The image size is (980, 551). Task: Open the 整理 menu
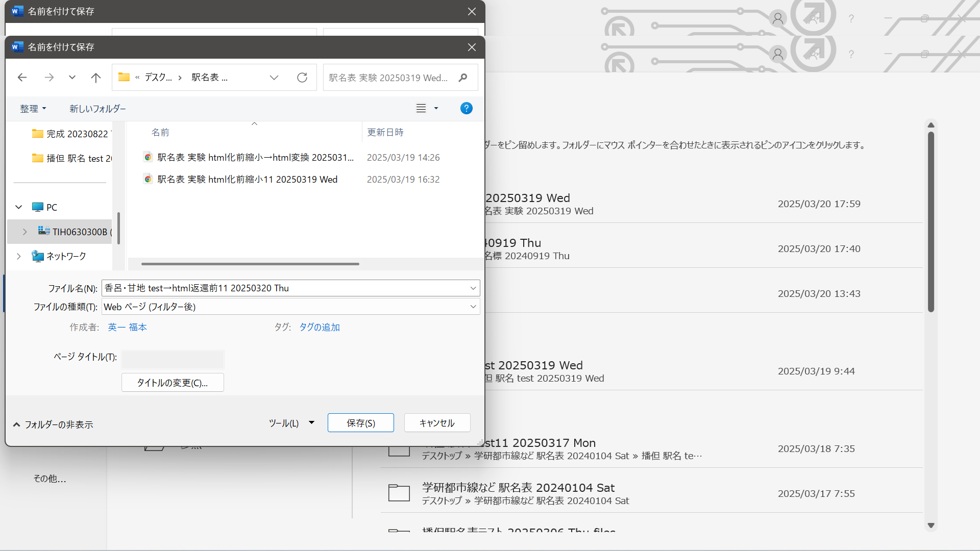click(x=33, y=109)
